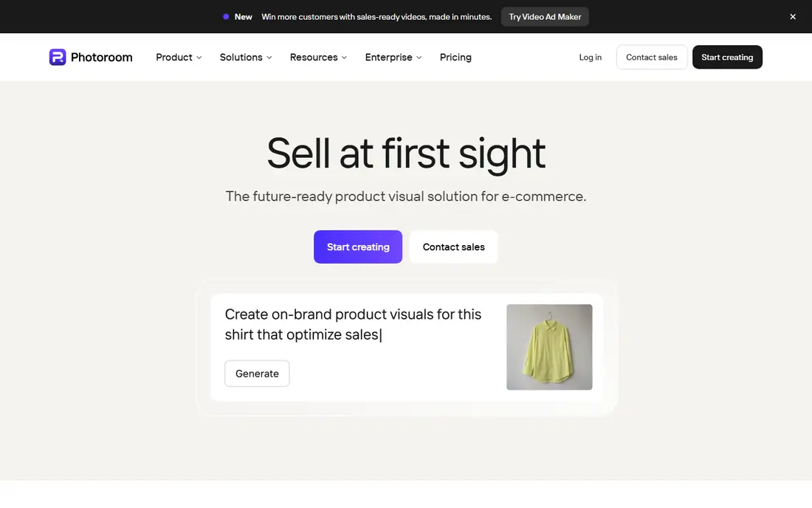Click the purple Start creating hero button
The image size is (812, 508).
click(x=358, y=247)
